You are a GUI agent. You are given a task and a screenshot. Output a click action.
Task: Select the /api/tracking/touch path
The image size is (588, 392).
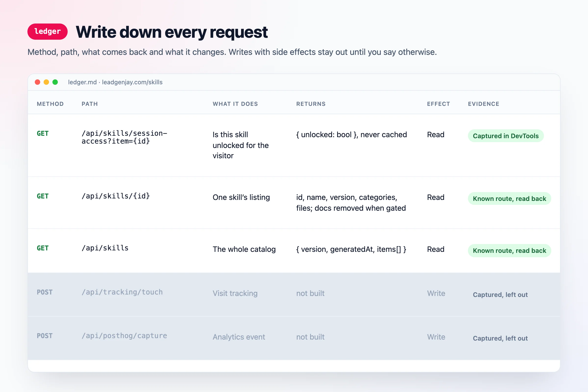pos(122,292)
